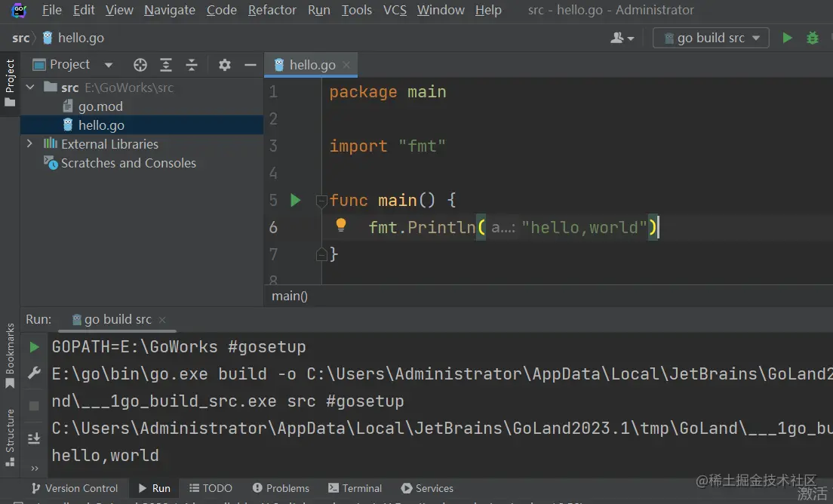This screenshot has height=504, width=833.
Task: Click the hello.go breadcrumb in navigation bar
Action: pyautogui.click(x=74, y=38)
